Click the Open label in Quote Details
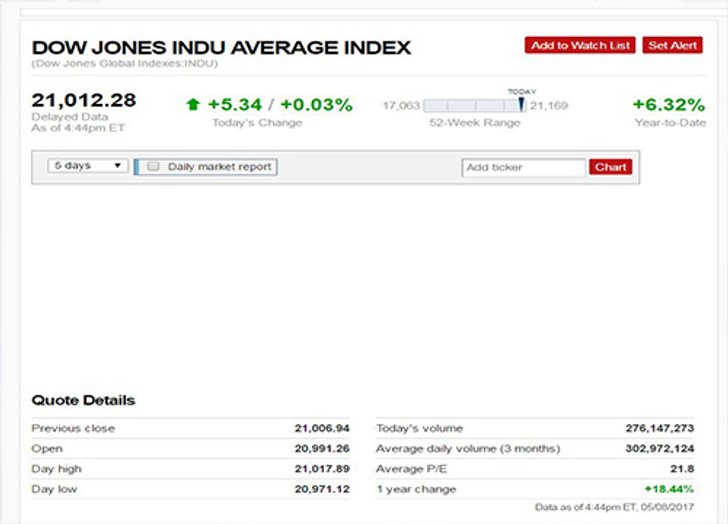 click(47, 449)
